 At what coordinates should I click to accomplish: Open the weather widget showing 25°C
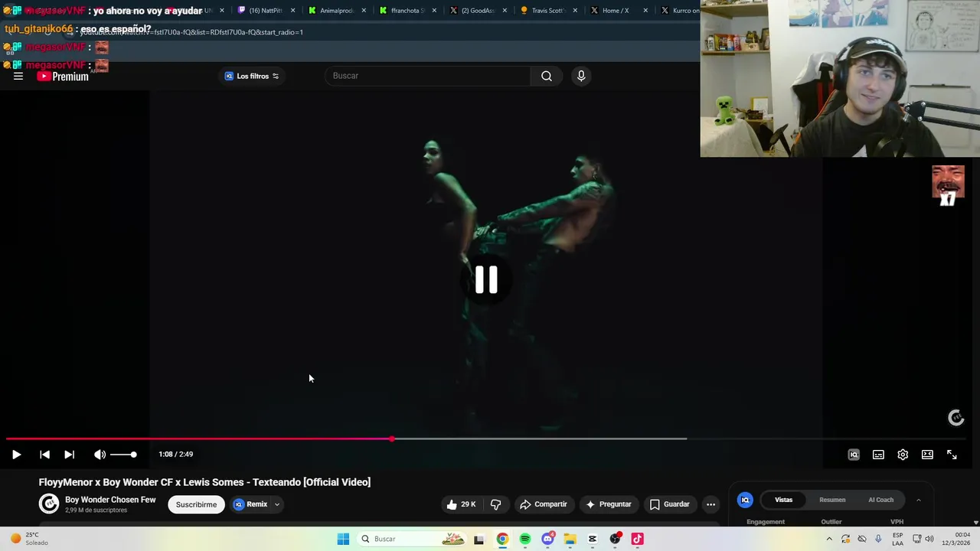click(x=28, y=539)
